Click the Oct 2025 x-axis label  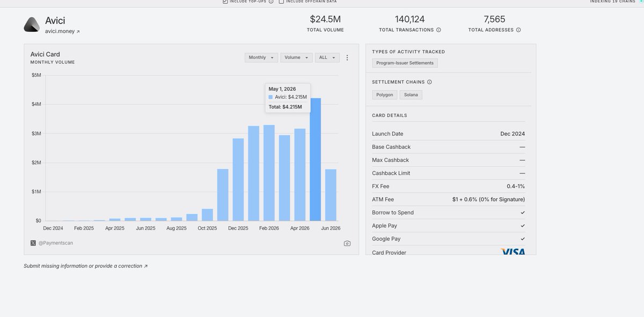pyautogui.click(x=207, y=228)
